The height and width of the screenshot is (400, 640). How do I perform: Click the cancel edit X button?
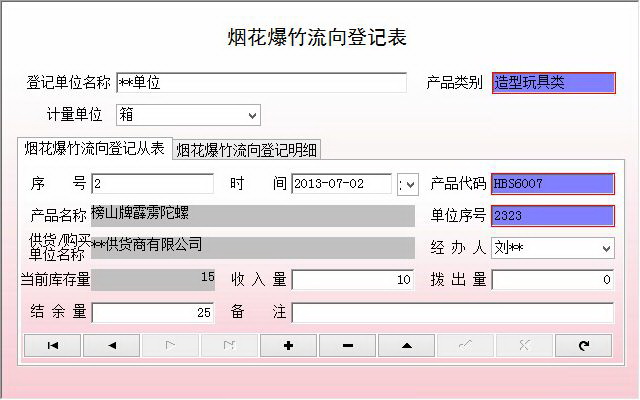point(524,346)
